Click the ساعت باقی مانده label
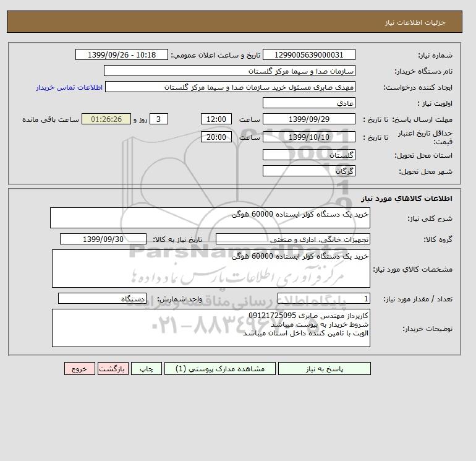The width and height of the screenshot is (476, 461). [51, 119]
